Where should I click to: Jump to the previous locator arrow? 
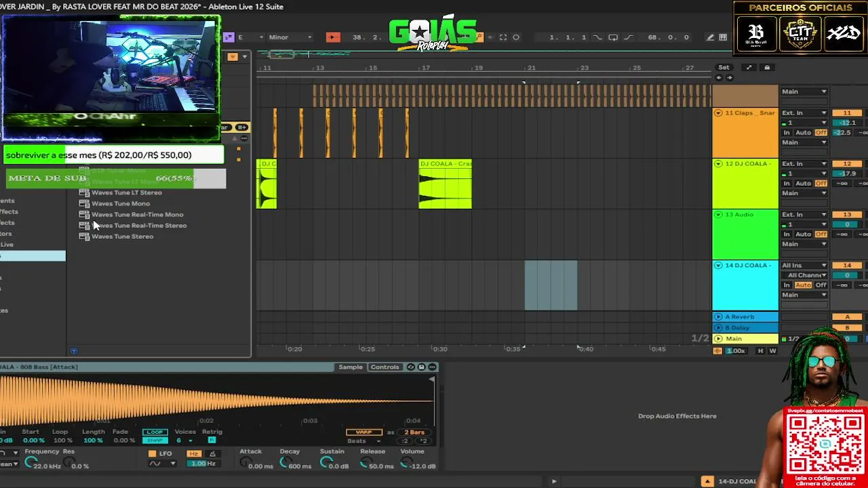[719, 77]
